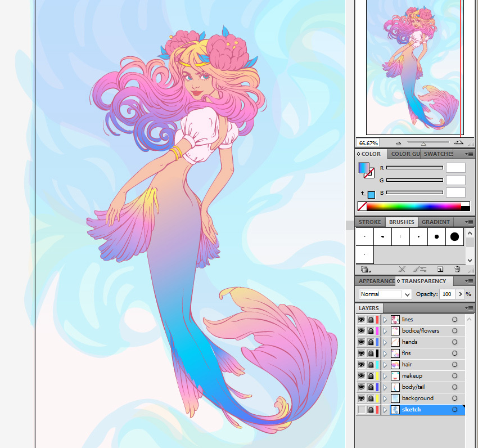Viewport: 478px width, 448px height.
Task: Click the target circle for the fins layer
Action: (x=454, y=353)
